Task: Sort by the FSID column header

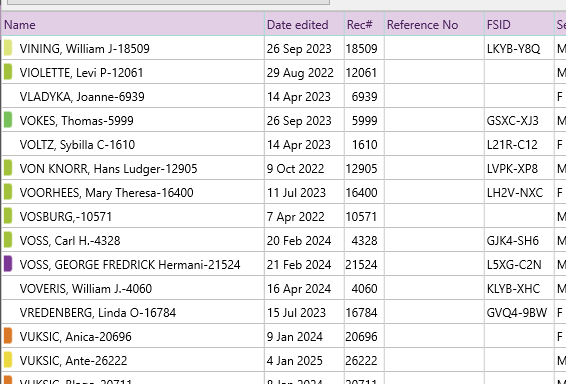Action: point(519,25)
